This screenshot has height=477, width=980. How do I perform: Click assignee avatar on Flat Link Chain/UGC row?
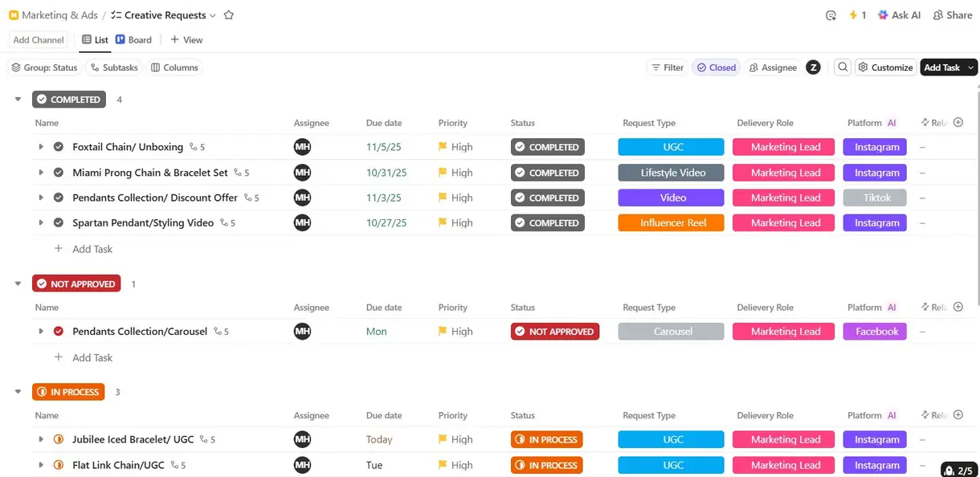point(302,464)
